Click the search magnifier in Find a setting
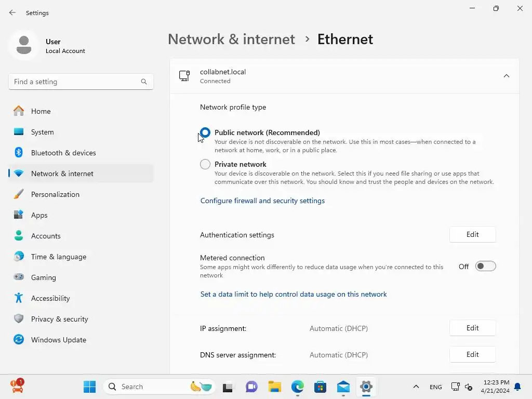Viewport: 532px width, 399px height. pyautogui.click(x=144, y=82)
